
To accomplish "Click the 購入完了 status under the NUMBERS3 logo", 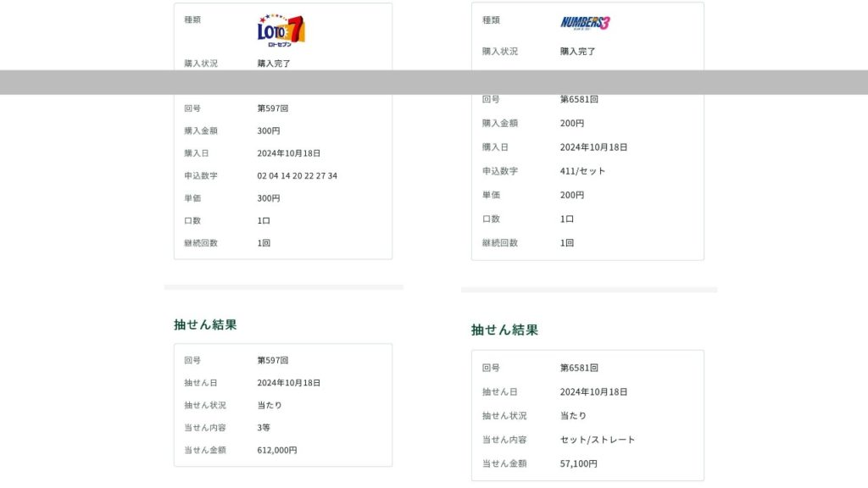I will (577, 51).
